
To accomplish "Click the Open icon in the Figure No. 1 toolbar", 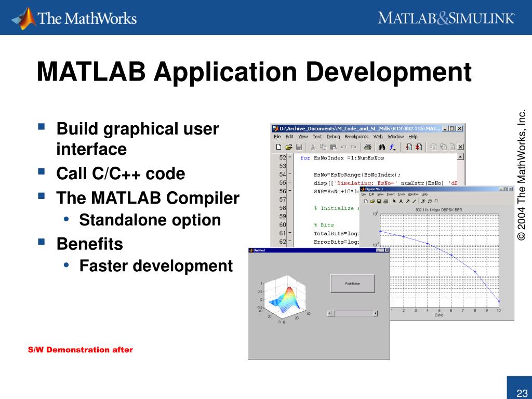I will [x=372, y=201].
